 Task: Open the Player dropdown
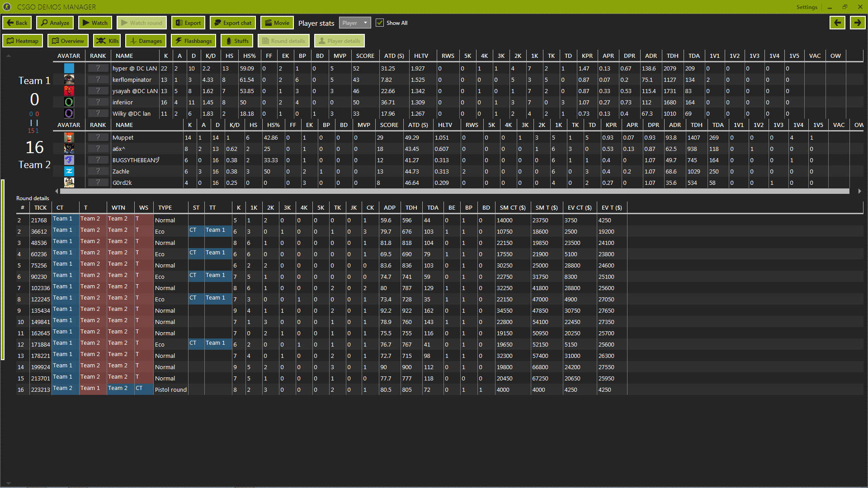point(355,23)
